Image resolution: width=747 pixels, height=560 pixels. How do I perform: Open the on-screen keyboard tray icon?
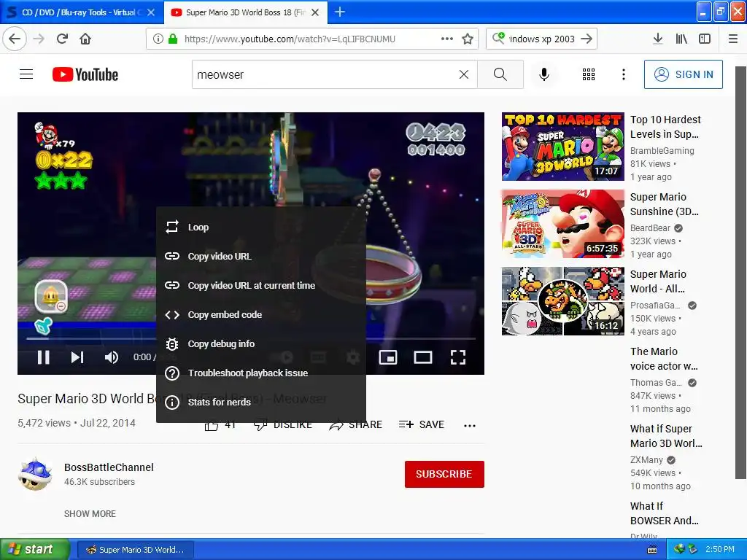[x=652, y=550]
